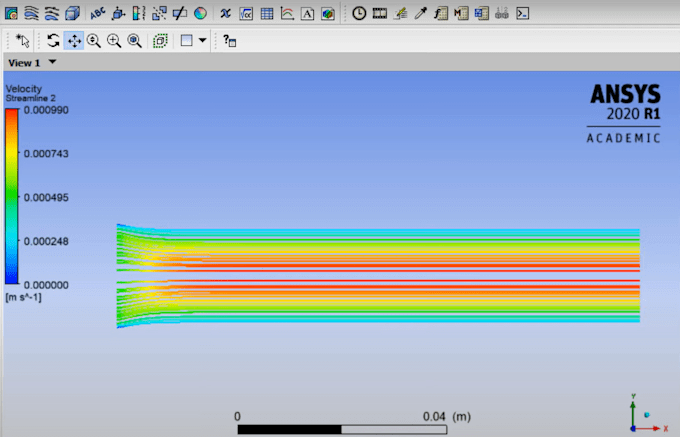Open the Command Editor
Viewport: 680px width, 437px height.
(523, 13)
